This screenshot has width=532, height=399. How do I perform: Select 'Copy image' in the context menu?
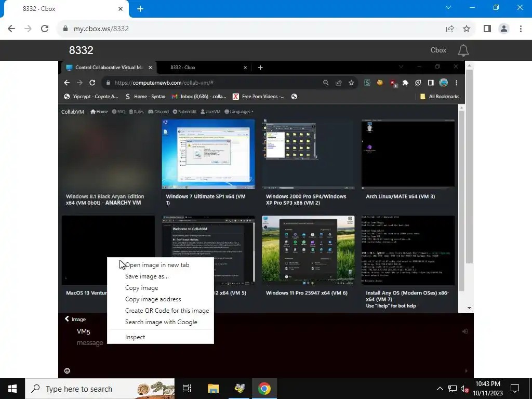click(161, 288)
